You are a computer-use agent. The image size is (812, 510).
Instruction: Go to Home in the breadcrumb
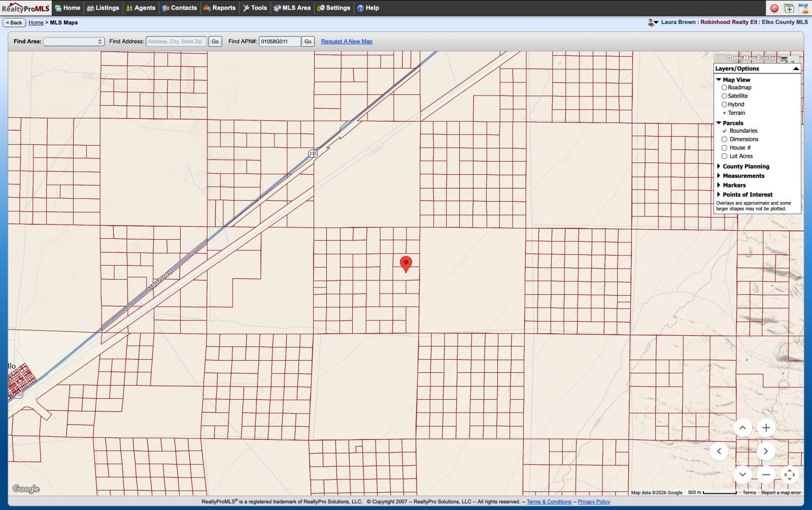[36, 22]
